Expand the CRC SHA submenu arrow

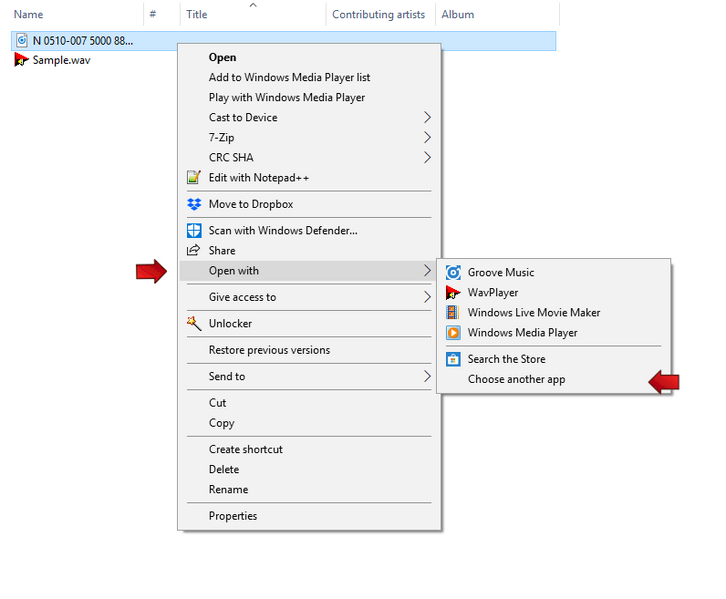pyautogui.click(x=427, y=157)
